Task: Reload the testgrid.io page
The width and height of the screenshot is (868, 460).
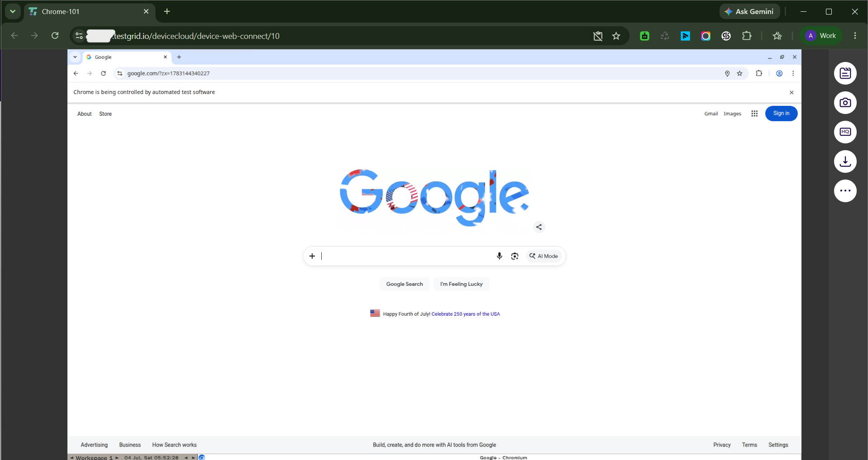Action: (55, 36)
